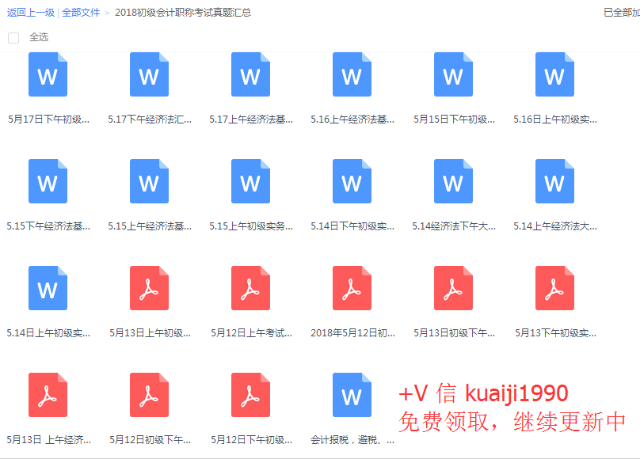Viewport: 640px width, 459px height.
Task: Open Word file icon 5.14日下午初级实...
Action: pos(352,182)
